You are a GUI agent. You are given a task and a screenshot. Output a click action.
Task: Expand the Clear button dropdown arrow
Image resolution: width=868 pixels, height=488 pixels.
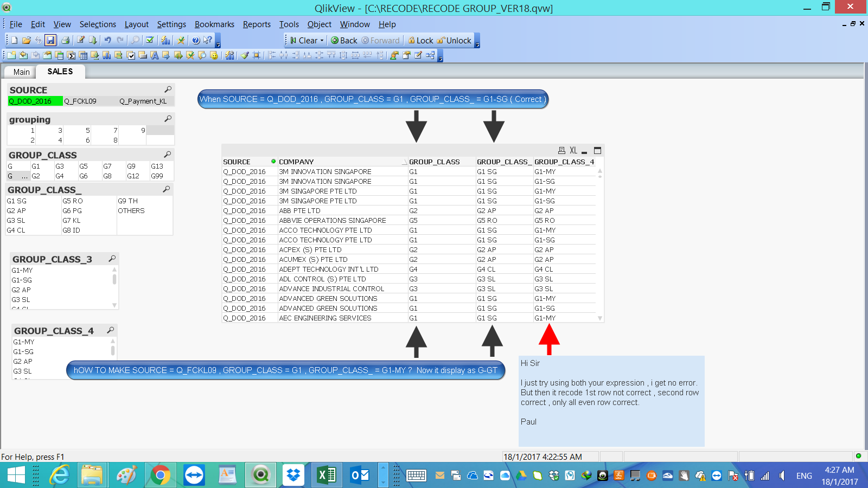(x=322, y=41)
